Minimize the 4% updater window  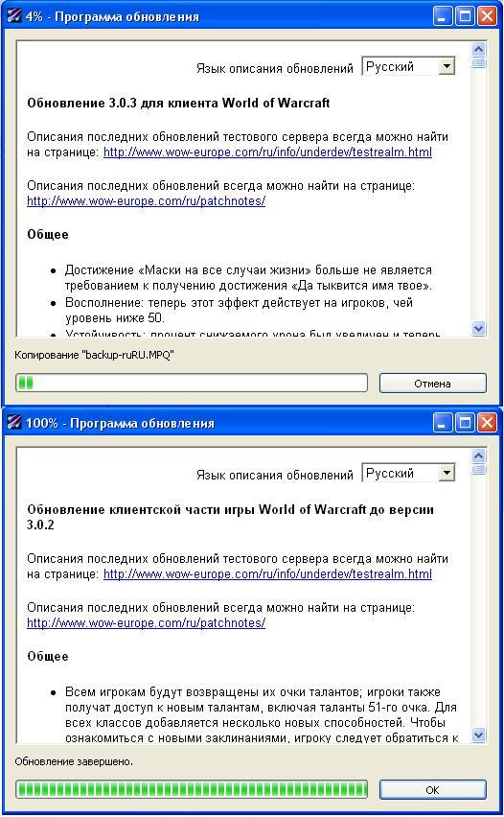[443, 16]
